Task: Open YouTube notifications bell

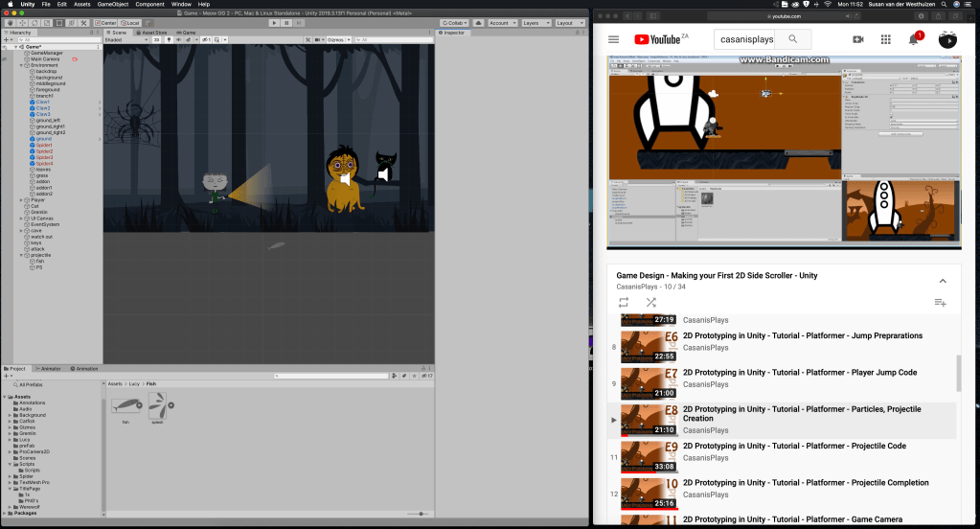Action: click(x=914, y=39)
